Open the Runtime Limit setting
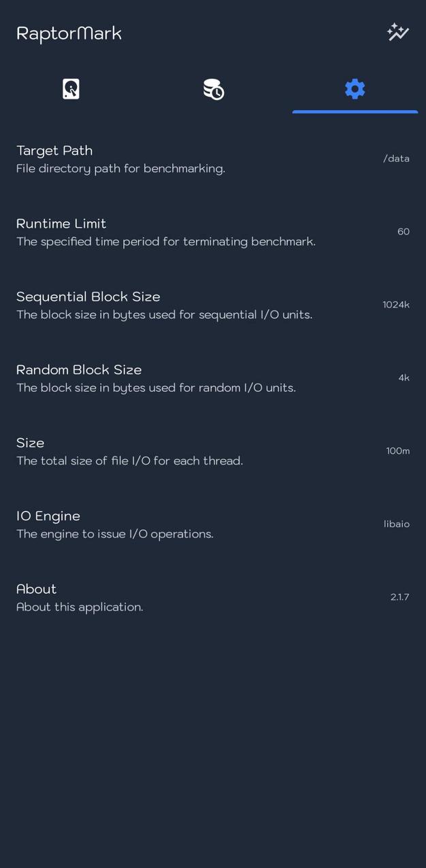This screenshot has width=426, height=868. pyautogui.click(x=61, y=224)
